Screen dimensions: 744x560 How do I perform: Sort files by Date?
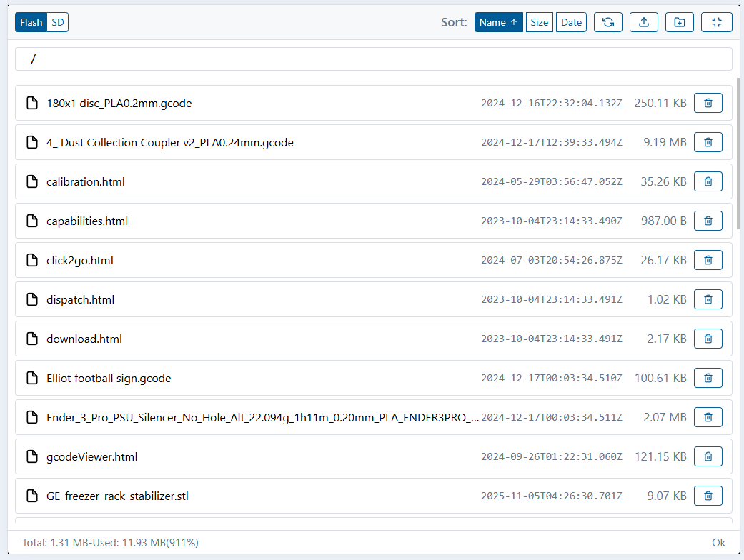point(571,22)
